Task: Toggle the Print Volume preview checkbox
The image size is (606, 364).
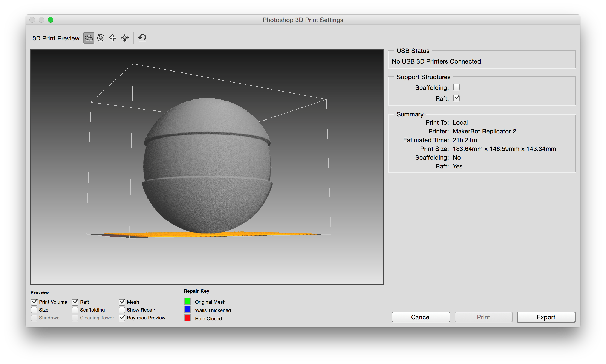Action: pos(34,302)
